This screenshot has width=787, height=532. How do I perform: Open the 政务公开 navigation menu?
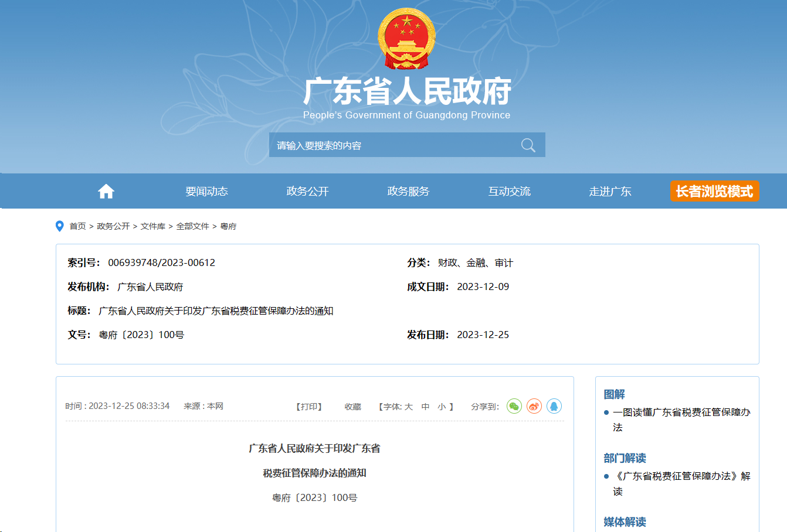click(x=307, y=192)
